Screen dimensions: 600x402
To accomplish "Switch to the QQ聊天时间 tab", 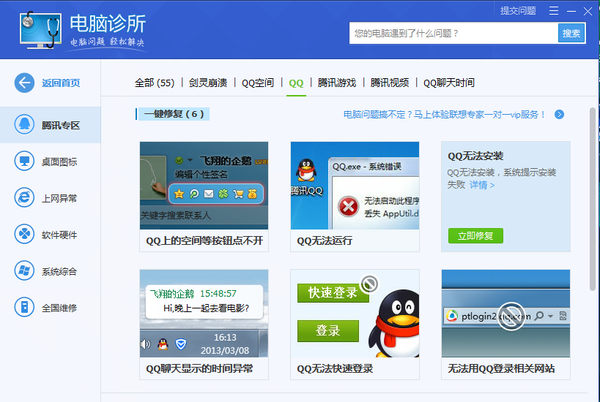I will click(x=449, y=83).
